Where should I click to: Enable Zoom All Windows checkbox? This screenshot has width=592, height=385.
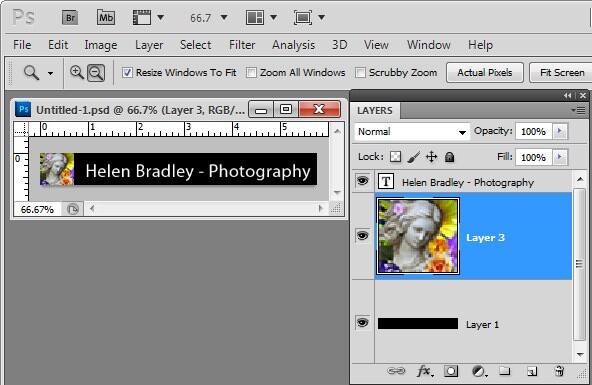(x=251, y=72)
